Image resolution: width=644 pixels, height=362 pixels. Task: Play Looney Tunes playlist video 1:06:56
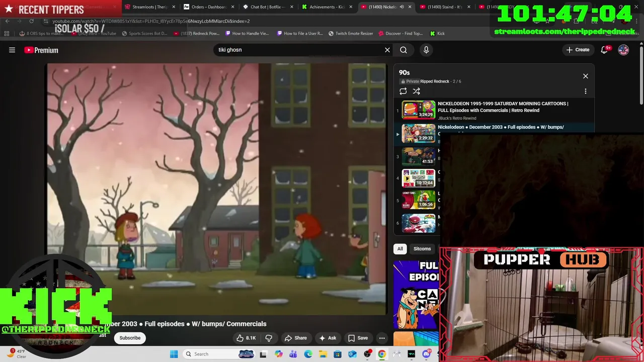tap(419, 200)
